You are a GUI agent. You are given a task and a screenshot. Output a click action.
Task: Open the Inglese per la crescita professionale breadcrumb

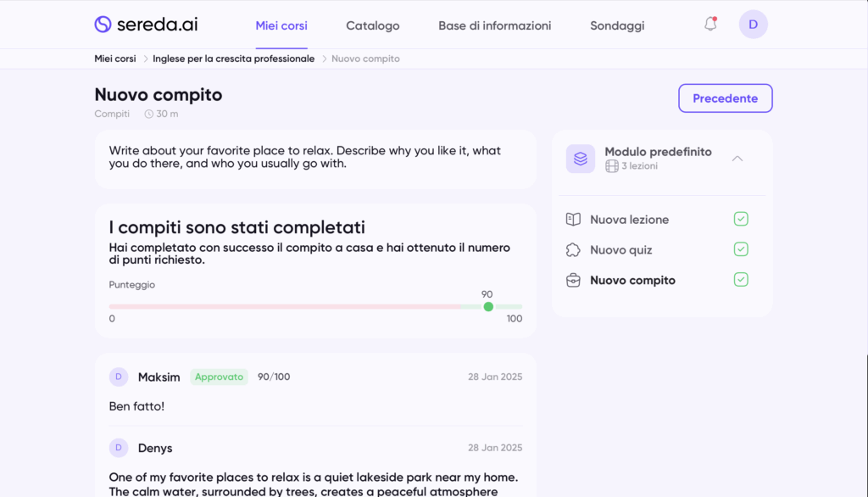click(x=233, y=59)
